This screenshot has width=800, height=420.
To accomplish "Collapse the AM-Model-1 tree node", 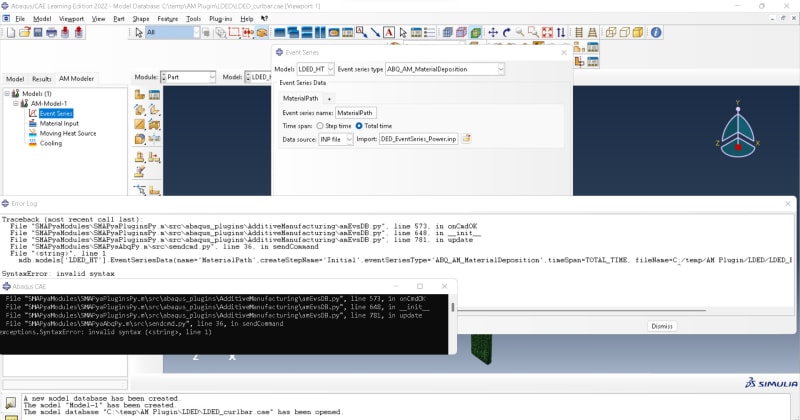I will (15, 103).
